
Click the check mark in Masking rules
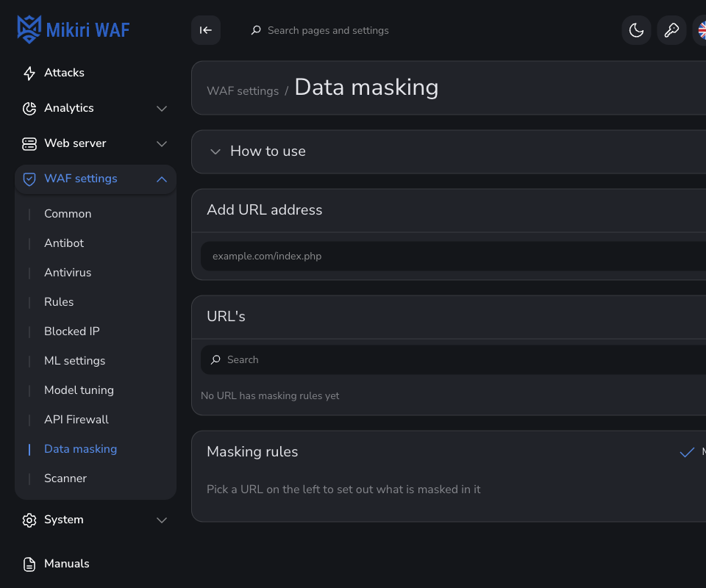pos(687,452)
